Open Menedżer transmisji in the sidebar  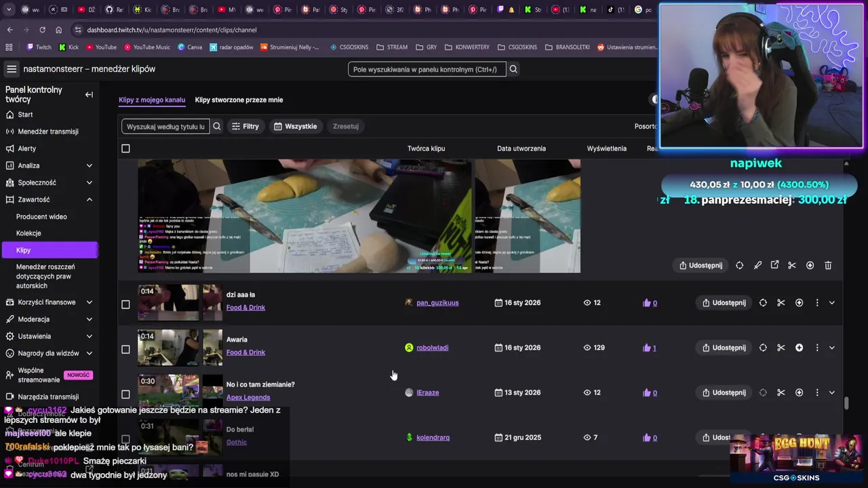click(49, 131)
